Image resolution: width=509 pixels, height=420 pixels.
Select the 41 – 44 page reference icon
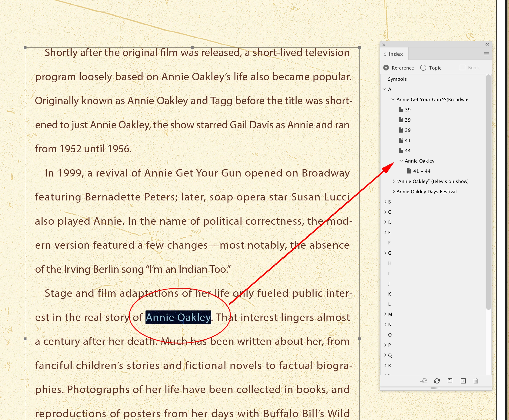tap(409, 171)
